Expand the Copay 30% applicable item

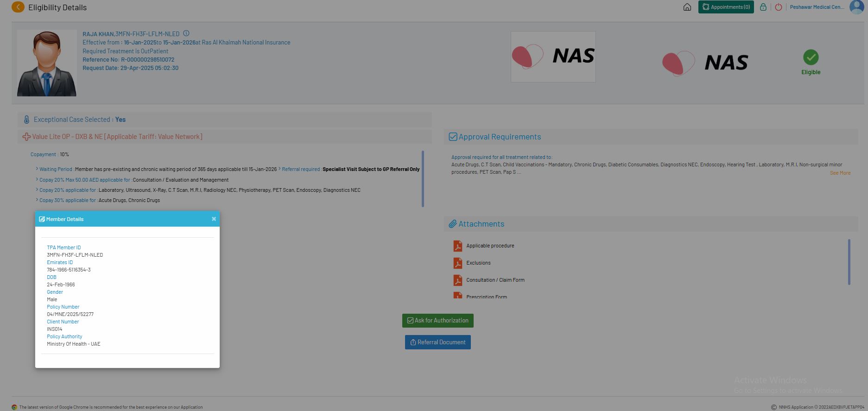point(67,200)
